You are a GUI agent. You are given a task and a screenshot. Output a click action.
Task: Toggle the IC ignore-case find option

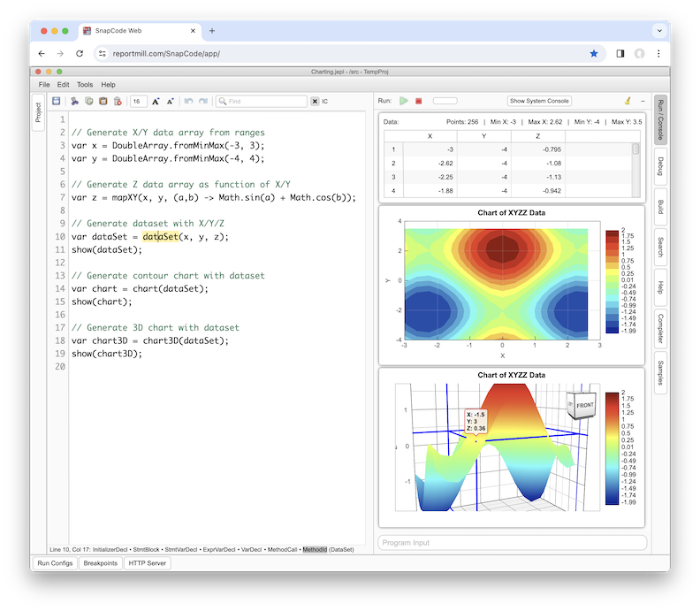(x=325, y=102)
